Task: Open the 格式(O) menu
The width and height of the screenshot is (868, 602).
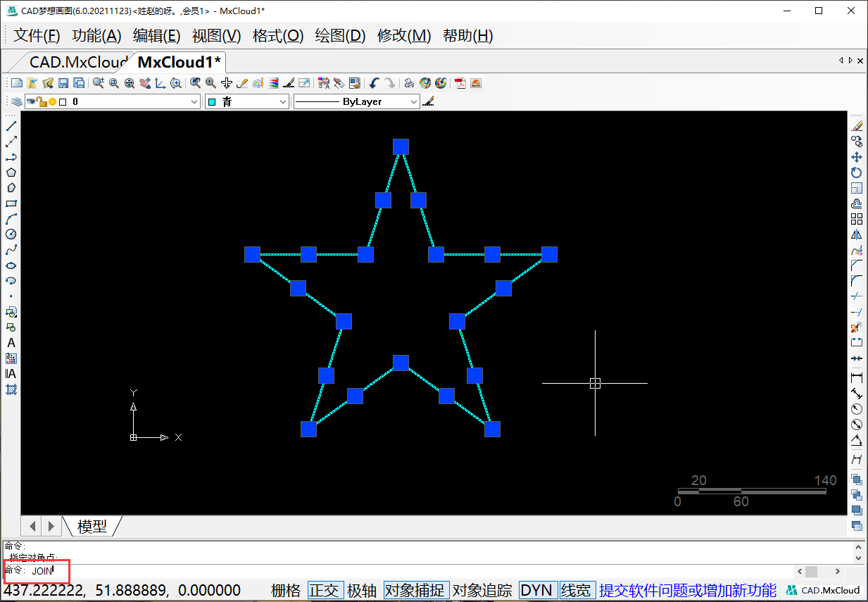Action: (x=278, y=36)
